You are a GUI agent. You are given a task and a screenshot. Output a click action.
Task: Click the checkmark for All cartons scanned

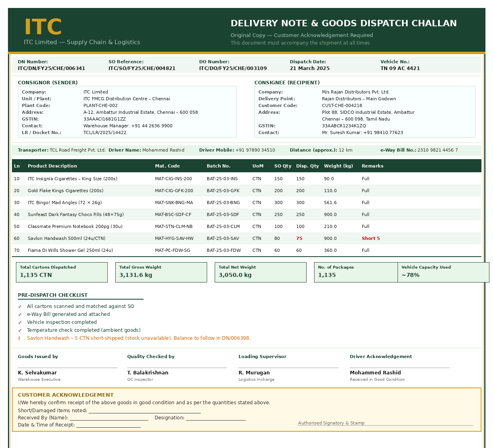point(20,307)
